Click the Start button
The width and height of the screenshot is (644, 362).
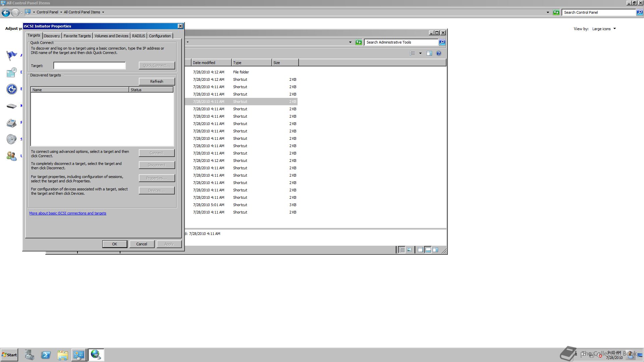9,355
